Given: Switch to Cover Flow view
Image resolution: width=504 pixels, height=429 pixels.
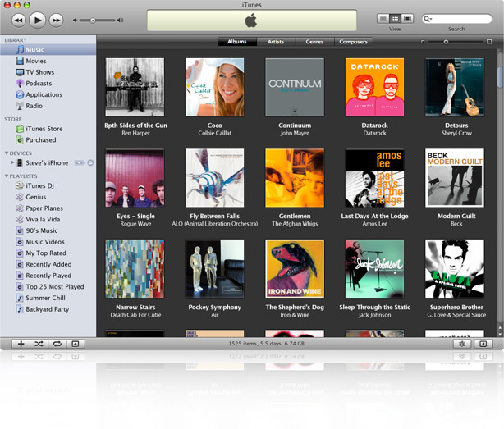Looking at the screenshot, I should tap(407, 19).
